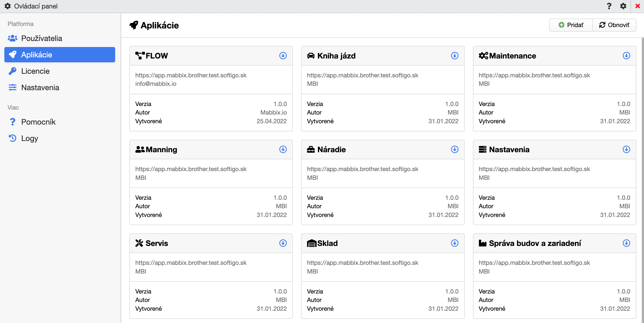Click the download icon on FLOW card

[x=283, y=56]
